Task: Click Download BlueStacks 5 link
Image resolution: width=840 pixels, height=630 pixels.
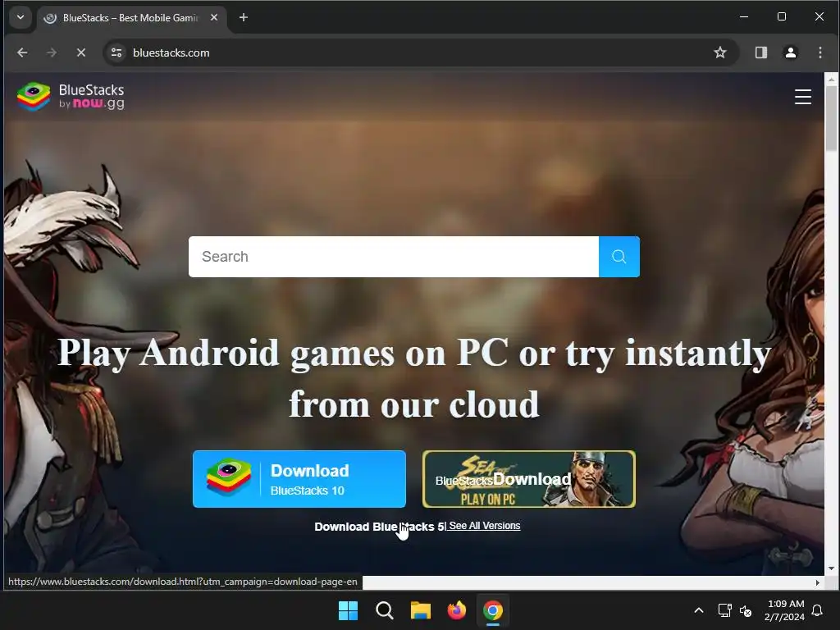Action: click(x=379, y=527)
